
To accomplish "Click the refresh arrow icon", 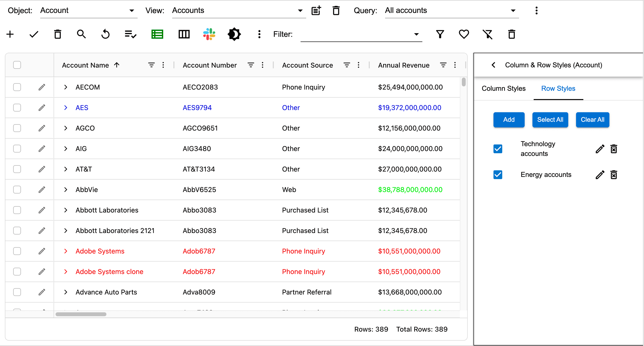I will click(105, 34).
